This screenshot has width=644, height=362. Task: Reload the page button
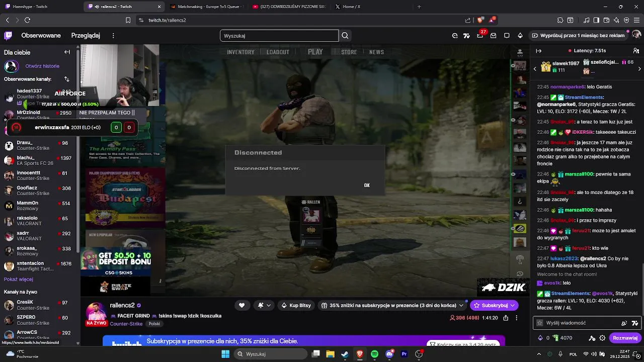pos(27,20)
